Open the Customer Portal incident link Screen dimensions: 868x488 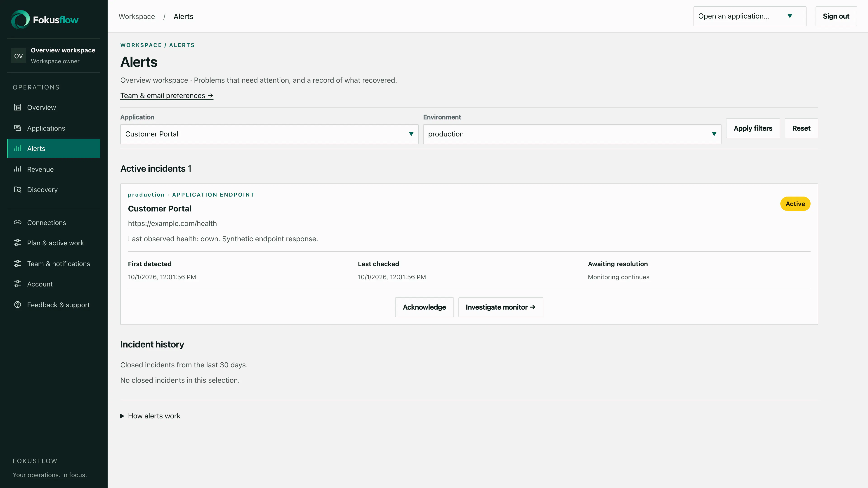[x=160, y=209]
